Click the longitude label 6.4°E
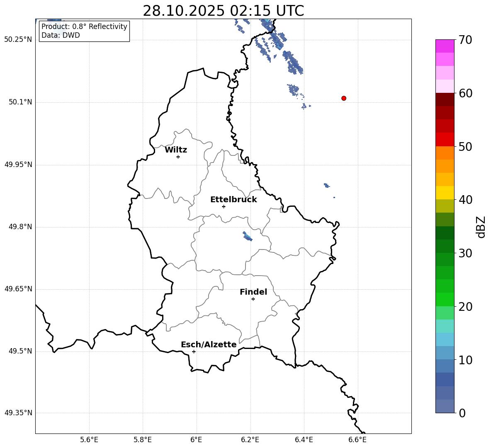 304,440
